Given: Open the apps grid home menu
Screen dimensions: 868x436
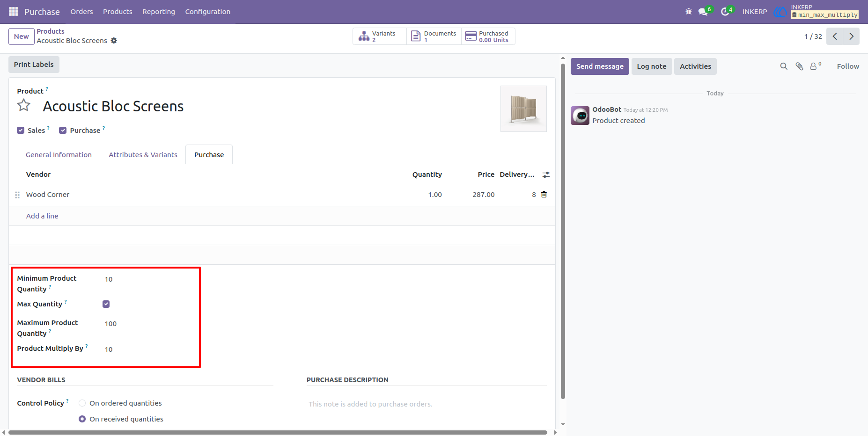Looking at the screenshot, I should (x=14, y=12).
